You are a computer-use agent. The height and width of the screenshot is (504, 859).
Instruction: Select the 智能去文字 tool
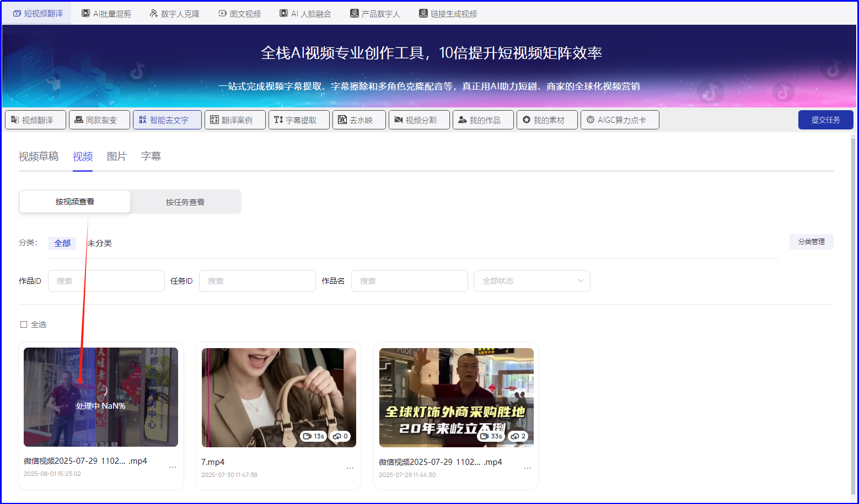(167, 120)
